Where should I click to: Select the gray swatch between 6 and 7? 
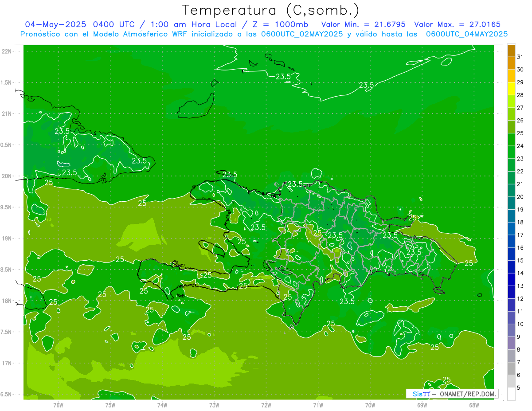coord(511,368)
